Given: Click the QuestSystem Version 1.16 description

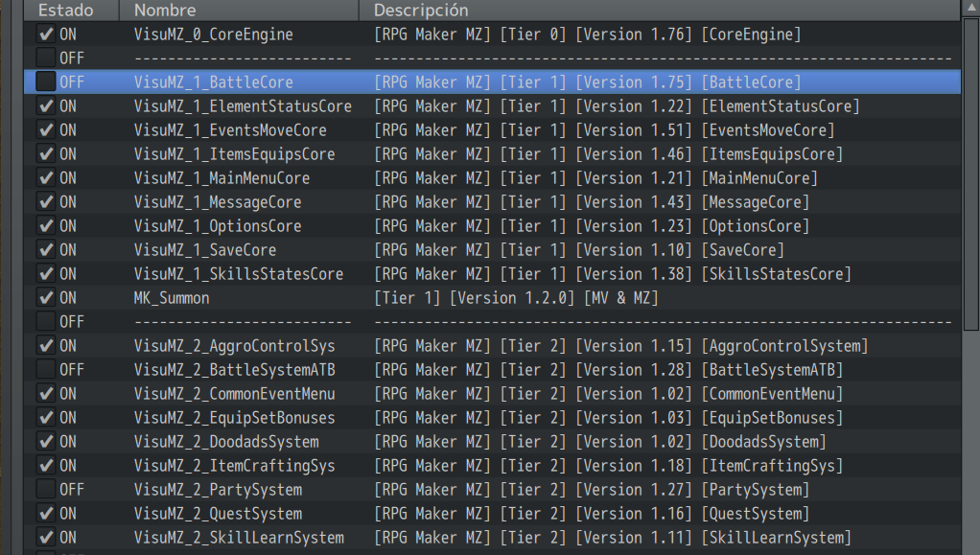Looking at the screenshot, I should [592, 514].
